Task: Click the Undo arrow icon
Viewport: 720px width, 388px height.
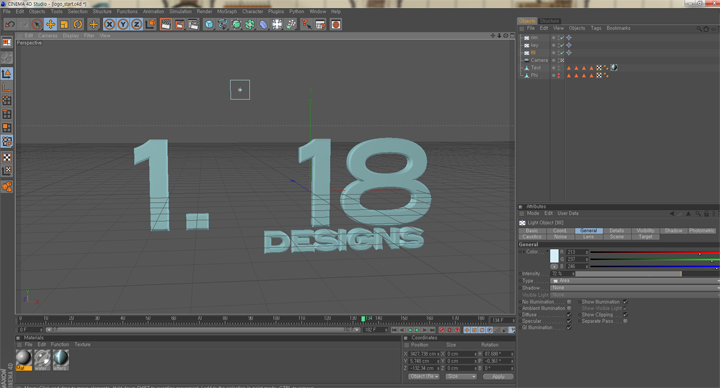Action: 10,24
